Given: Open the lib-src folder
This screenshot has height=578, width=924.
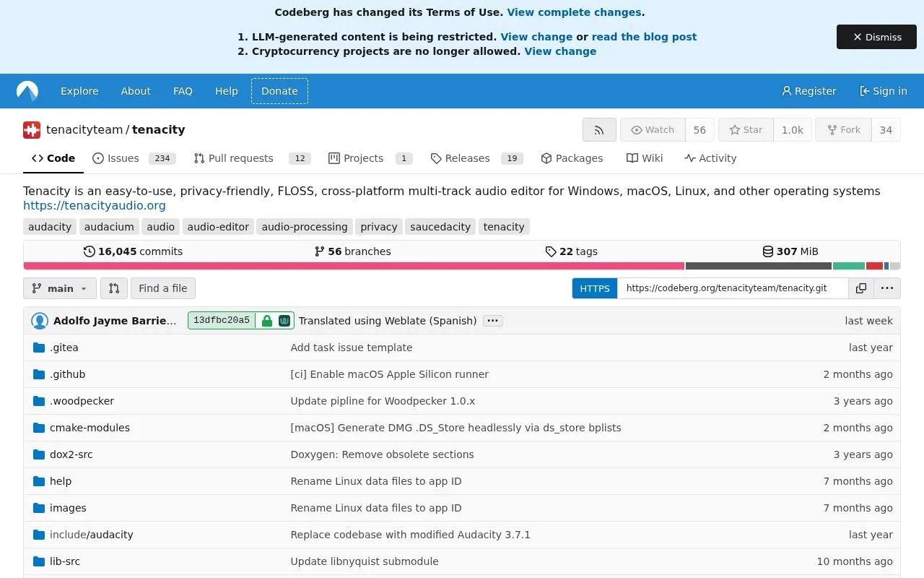Looking at the screenshot, I should 65,561.
